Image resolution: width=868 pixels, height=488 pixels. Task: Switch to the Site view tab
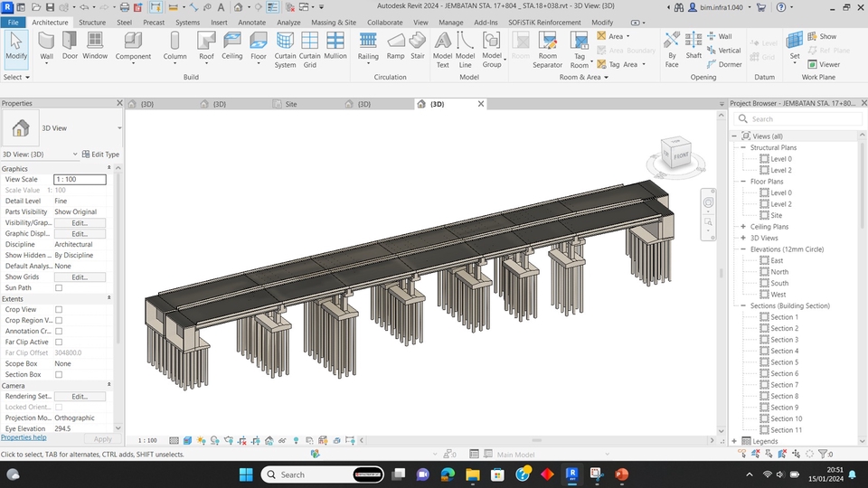click(x=290, y=104)
